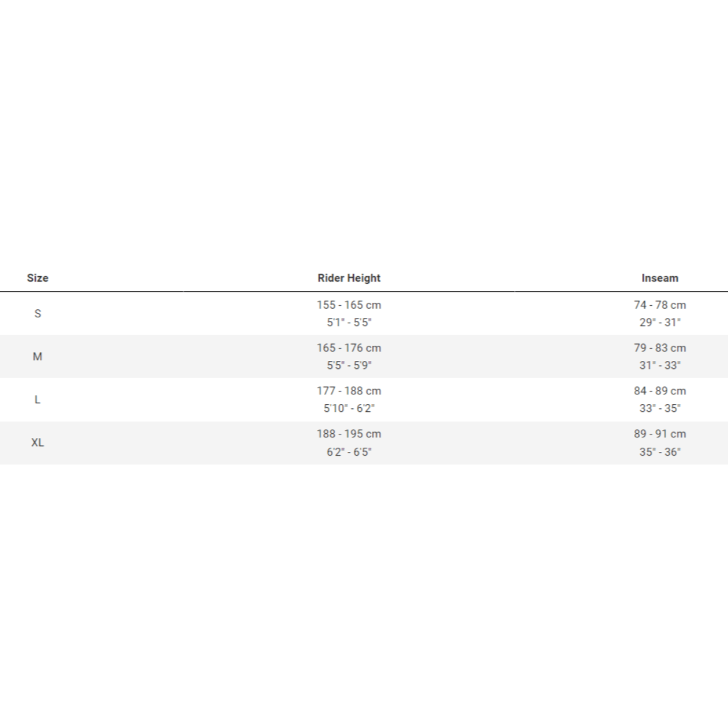Click the 5'1" - 5'5" height value
This screenshot has height=728, width=728.
349,323
